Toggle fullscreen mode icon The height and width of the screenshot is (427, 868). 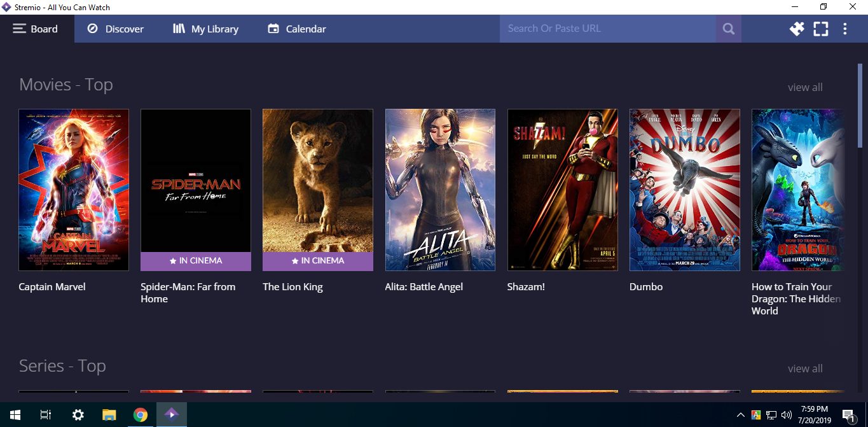[x=821, y=29]
